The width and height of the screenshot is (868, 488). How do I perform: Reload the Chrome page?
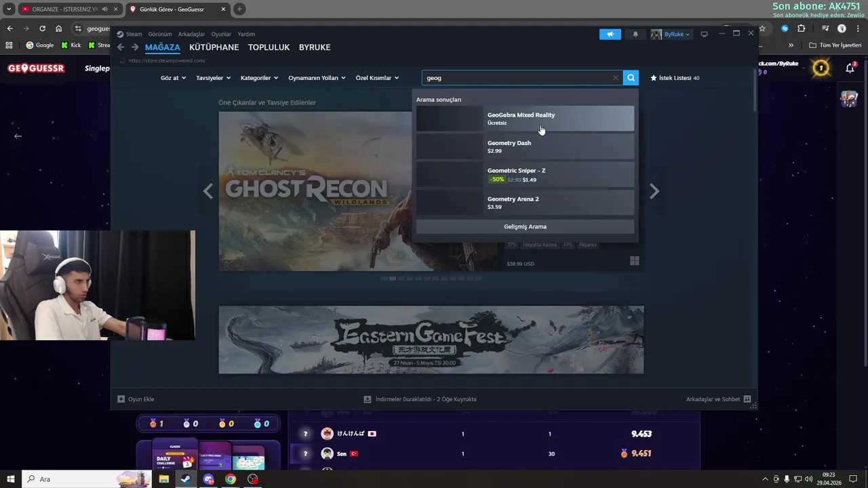(x=42, y=28)
